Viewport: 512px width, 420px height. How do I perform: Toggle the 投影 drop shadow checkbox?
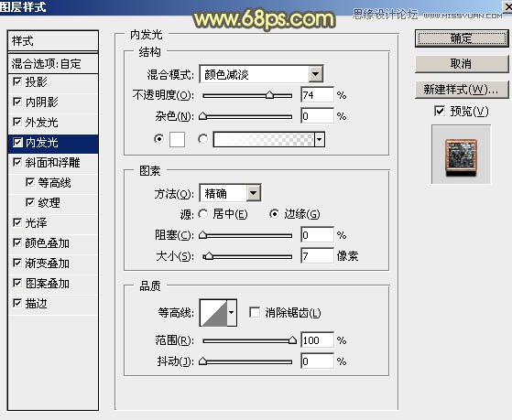[x=17, y=81]
